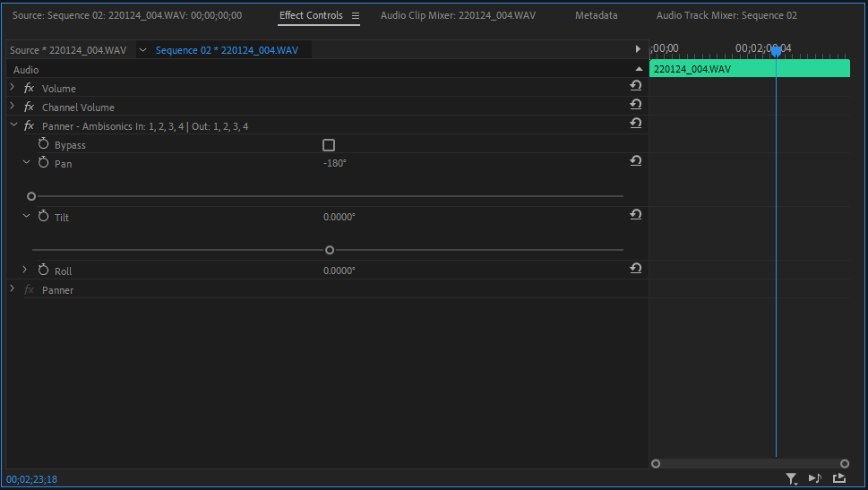
Task: Click the timeline ruler 00;02;08;04 label
Action: (763, 48)
